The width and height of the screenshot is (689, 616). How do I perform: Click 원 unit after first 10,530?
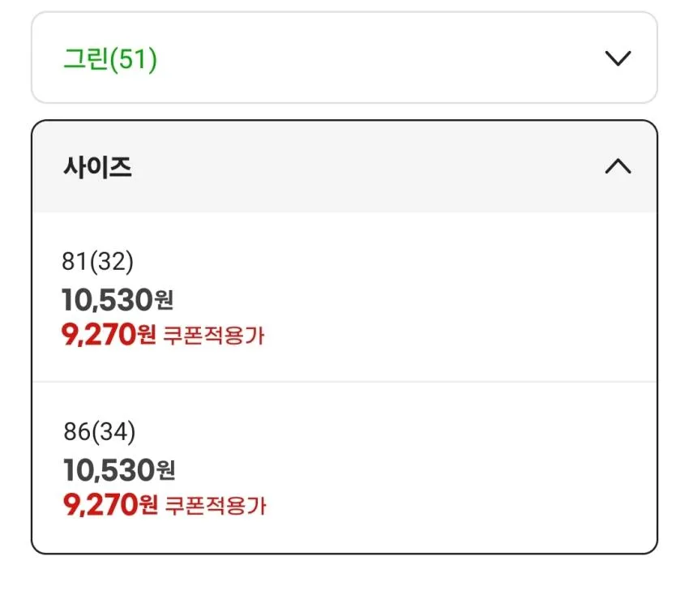click(164, 301)
